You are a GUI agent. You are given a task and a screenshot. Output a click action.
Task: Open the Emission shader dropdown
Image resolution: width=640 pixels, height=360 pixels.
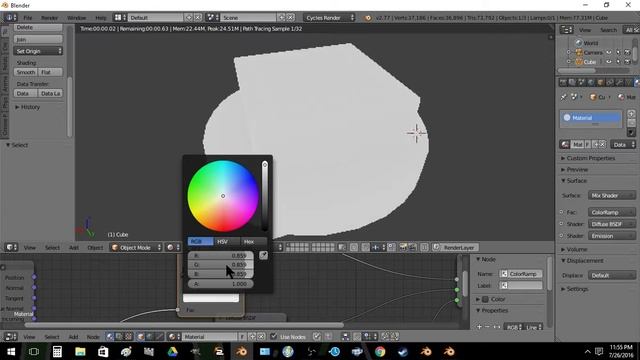click(x=611, y=236)
